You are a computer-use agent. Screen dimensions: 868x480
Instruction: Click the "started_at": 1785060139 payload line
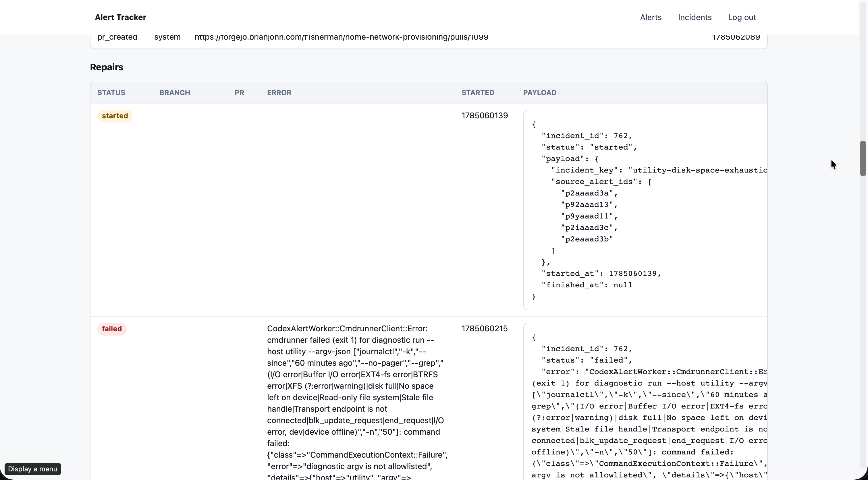(601, 274)
